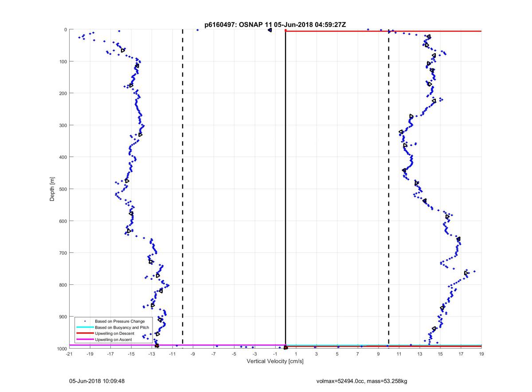Click the x-axis tick label '3'
The width and height of the screenshot is (532, 392).
coord(316,354)
